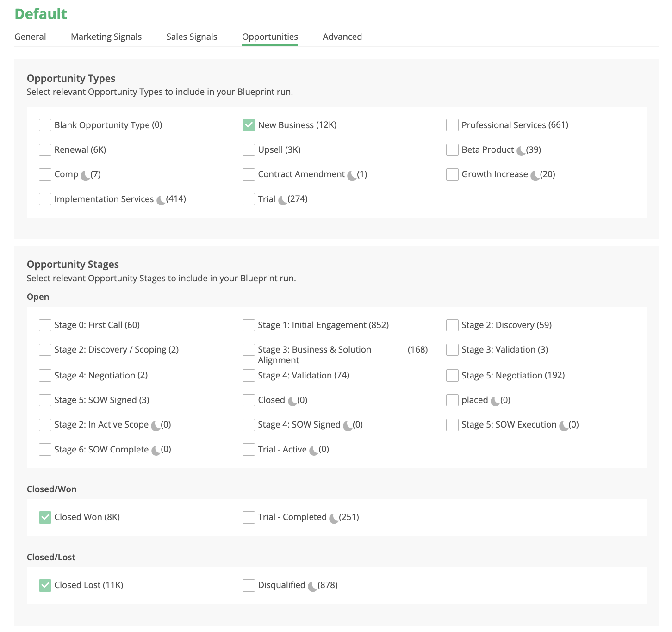Image resolution: width=672 pixels, height=632 pixels.
Task: Check the Upsell opportunity type
Action: coord(249,150)
